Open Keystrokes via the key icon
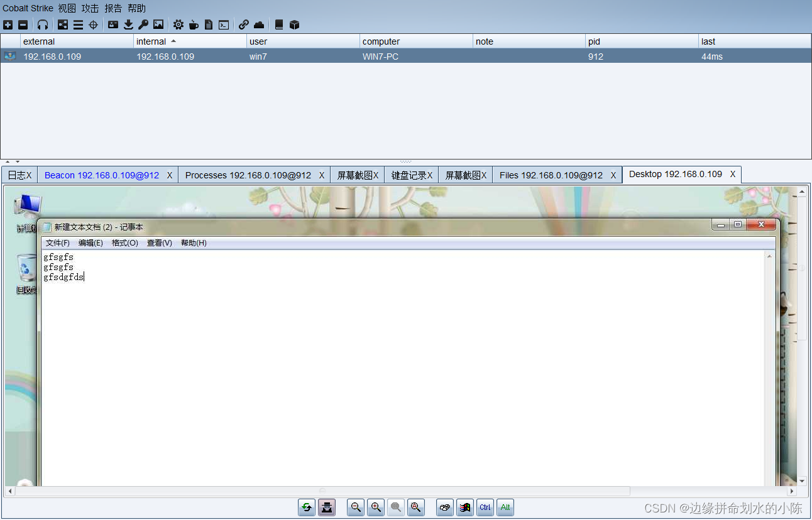Image resolution: width=812 pixels, height=520 pixels. click(143, 24)
